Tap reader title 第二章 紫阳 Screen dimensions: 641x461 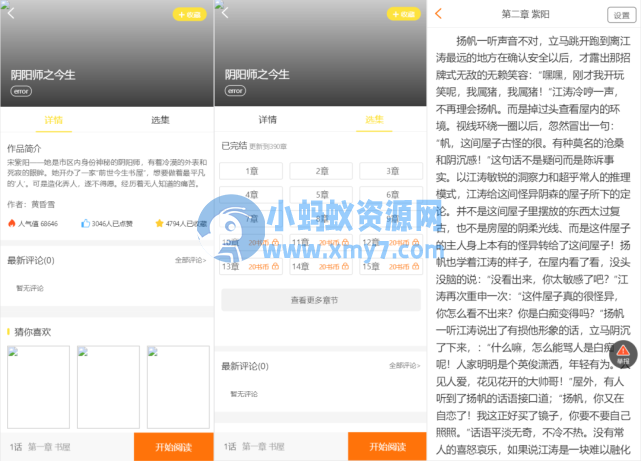[x=526, y=14]
